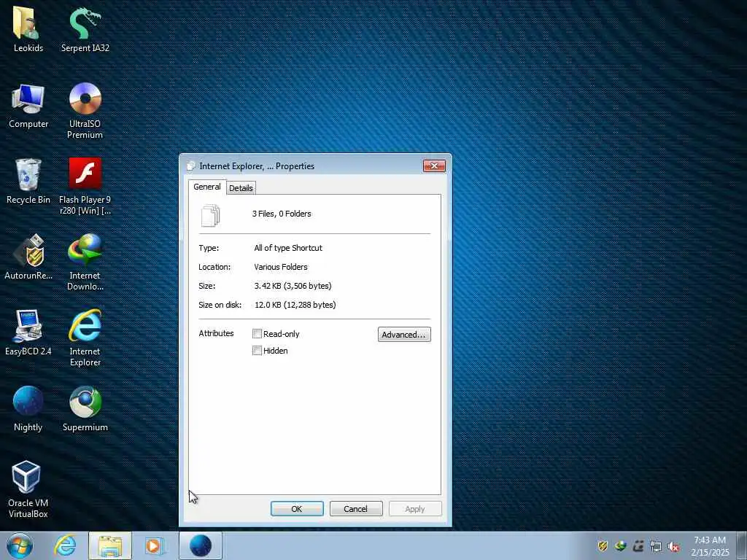This screenshot has width=747, height=560.
Task: Select the Computer desktop icon
Action: point(28,106)
